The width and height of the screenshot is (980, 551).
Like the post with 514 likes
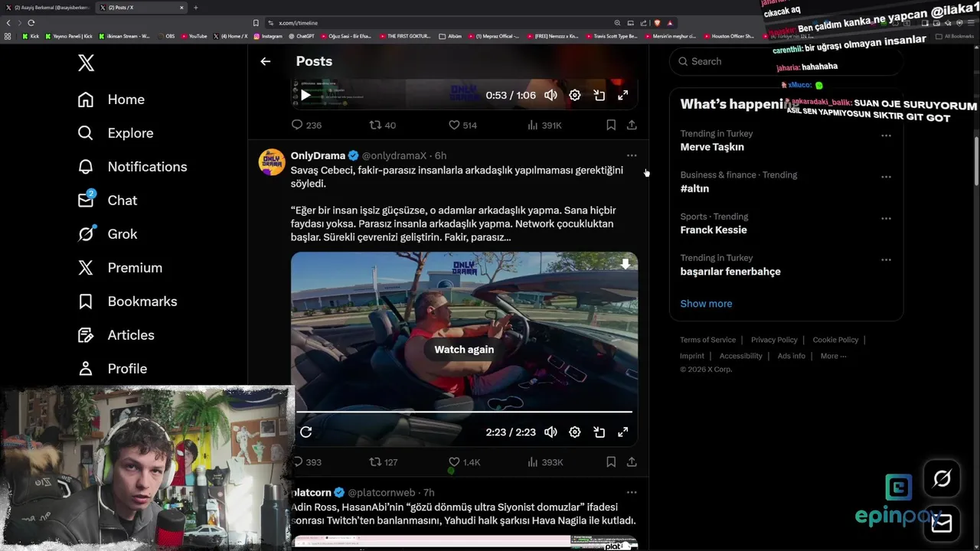tap(462, 125)
